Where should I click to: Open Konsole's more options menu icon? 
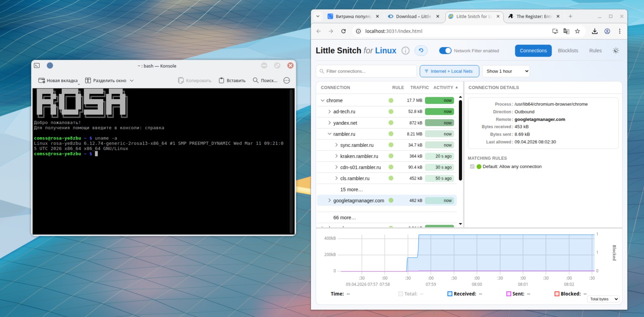click(286, 80)
